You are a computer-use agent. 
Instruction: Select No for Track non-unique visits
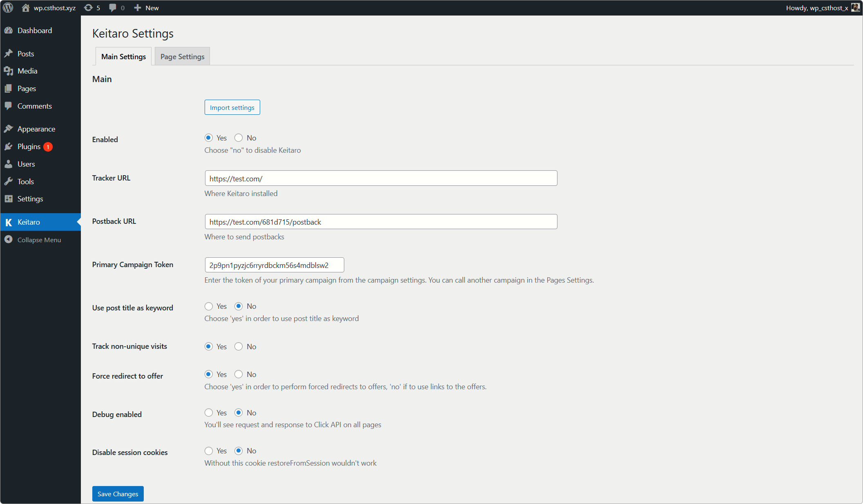pos(239,347)
